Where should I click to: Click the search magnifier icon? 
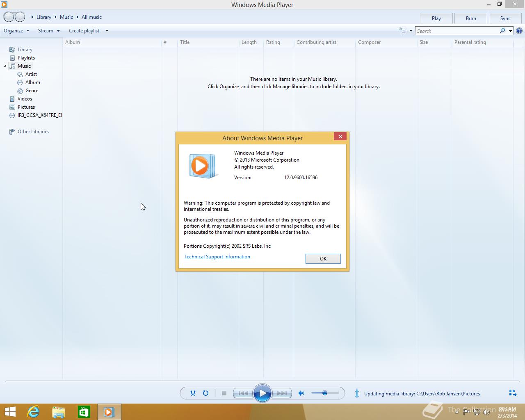[502, 31]
